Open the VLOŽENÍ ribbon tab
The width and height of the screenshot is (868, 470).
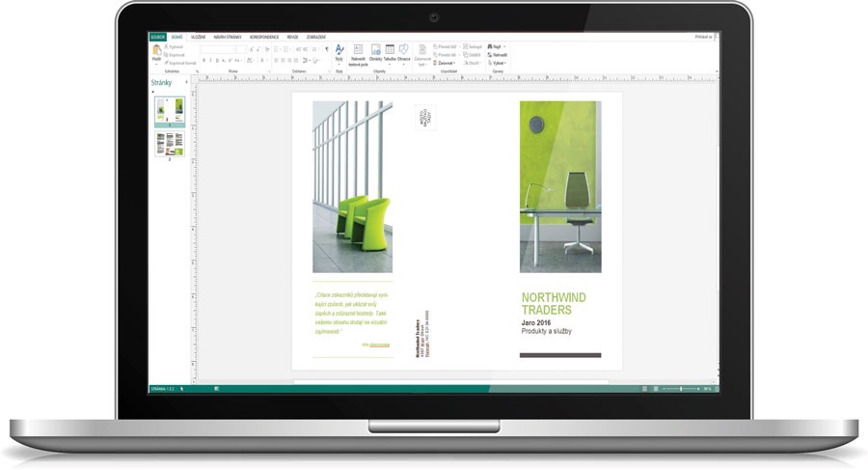pyautogui.click(x=198, y=37)
